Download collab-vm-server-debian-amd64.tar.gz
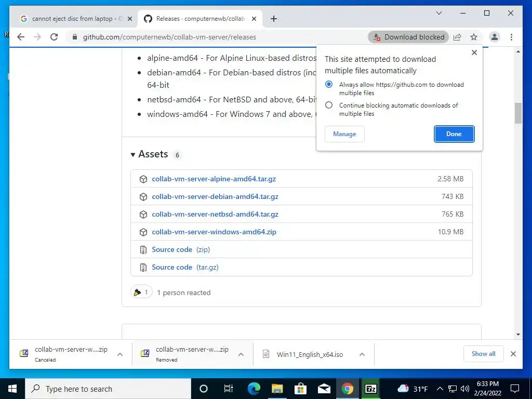 point(215,196)
